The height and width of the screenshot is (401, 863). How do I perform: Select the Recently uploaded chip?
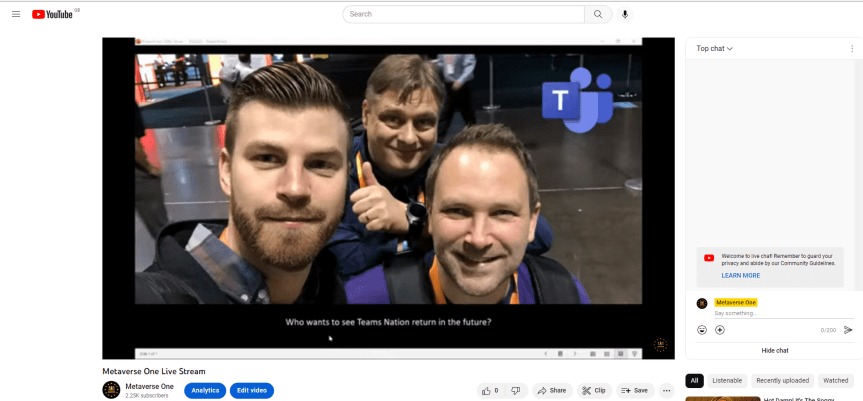782,381
